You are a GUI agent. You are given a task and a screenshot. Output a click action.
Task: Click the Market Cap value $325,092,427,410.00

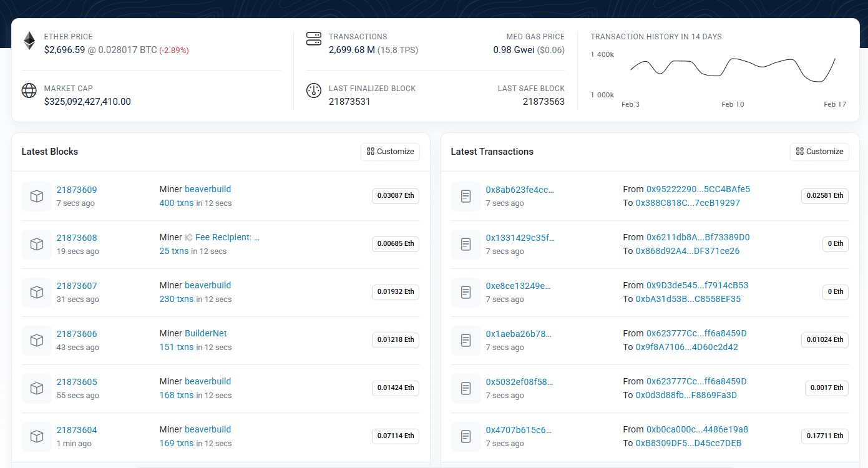click(87, 102)
